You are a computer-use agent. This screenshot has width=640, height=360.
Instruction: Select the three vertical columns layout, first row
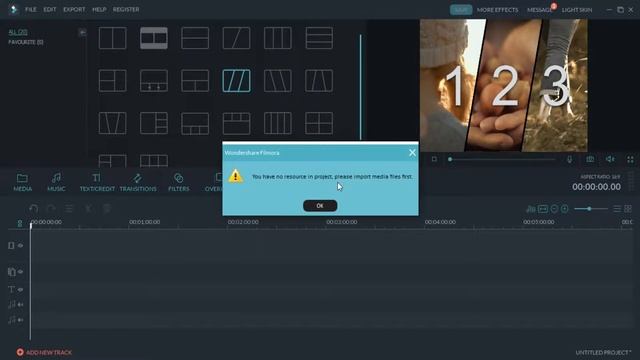tap(278, 38)
